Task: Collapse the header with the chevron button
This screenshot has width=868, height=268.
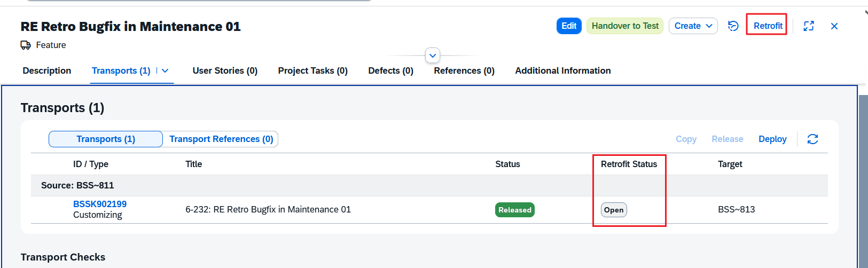Action: point(433,56)
